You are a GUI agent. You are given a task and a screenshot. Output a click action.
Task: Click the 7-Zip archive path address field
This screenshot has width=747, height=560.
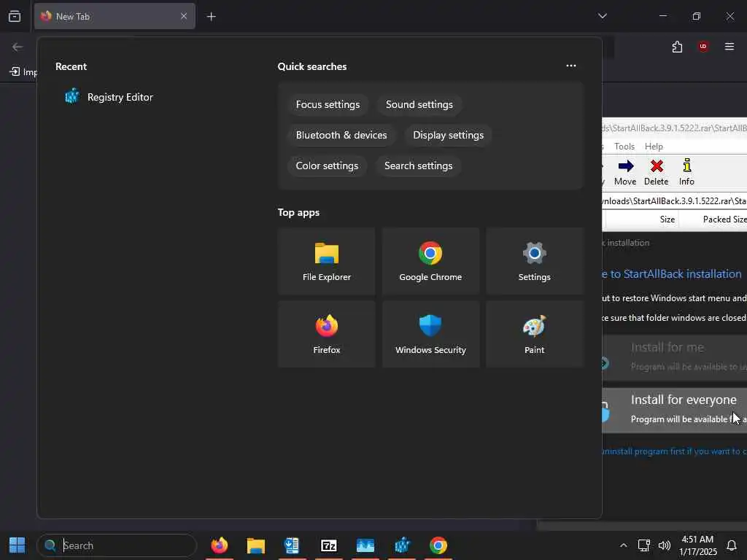[674, 201]
